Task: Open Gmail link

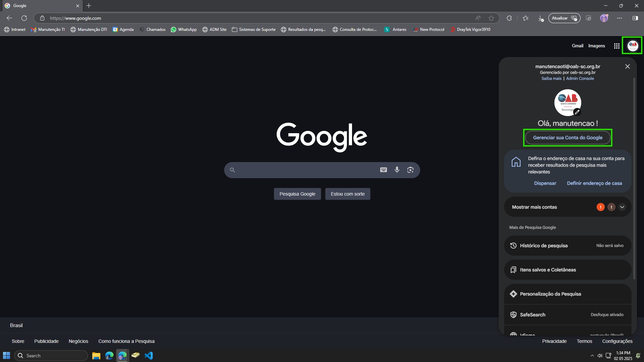Action: (578, 46)
